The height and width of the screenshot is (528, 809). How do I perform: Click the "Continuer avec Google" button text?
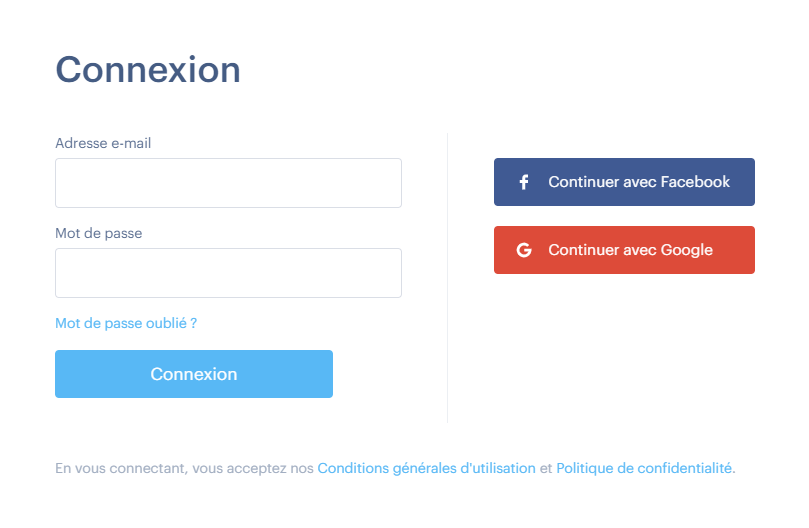point(630,250)
